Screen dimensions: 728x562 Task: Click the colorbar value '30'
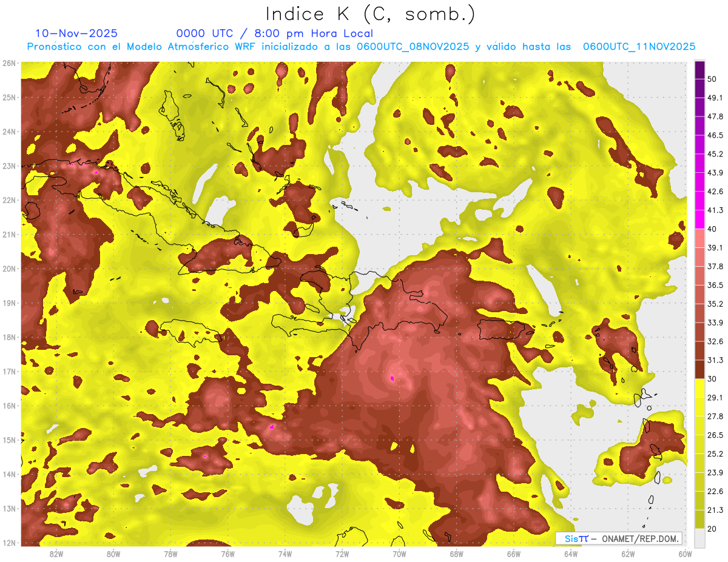click(x=712, y=379)
